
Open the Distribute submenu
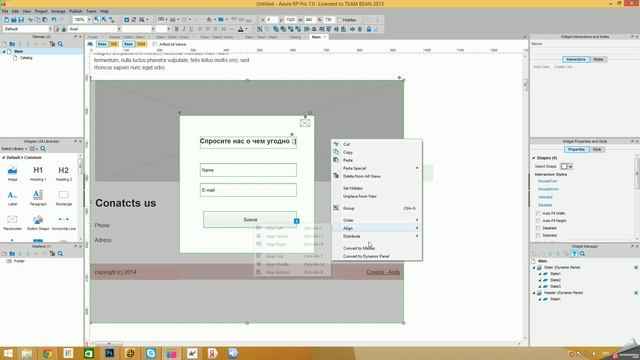pos(377,236)
